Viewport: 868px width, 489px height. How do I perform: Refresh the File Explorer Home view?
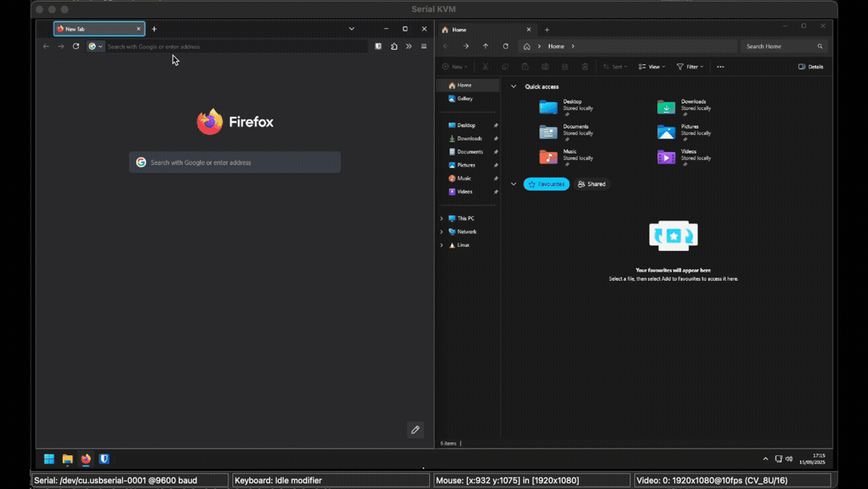pos(506,47)
